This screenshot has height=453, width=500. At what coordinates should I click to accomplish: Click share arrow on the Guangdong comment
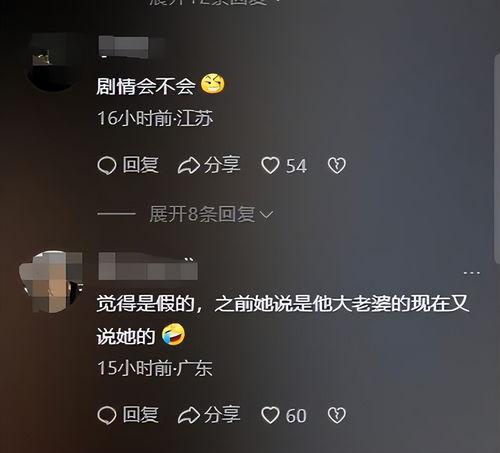tap(189, 415)
